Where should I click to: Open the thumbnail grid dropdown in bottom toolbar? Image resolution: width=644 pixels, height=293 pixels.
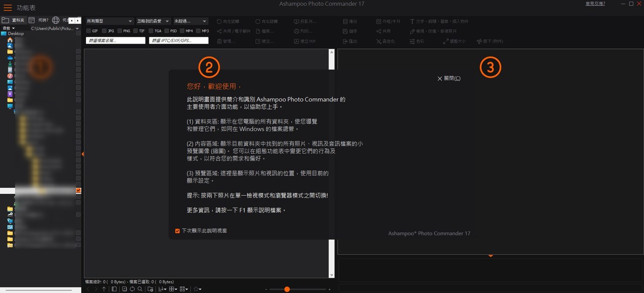tap(184, 289)
